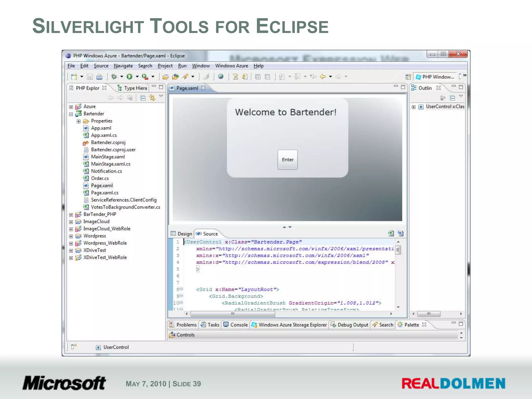The image size is (532, 399).
Task: Open the Project menu
Action: coord(165,66)
